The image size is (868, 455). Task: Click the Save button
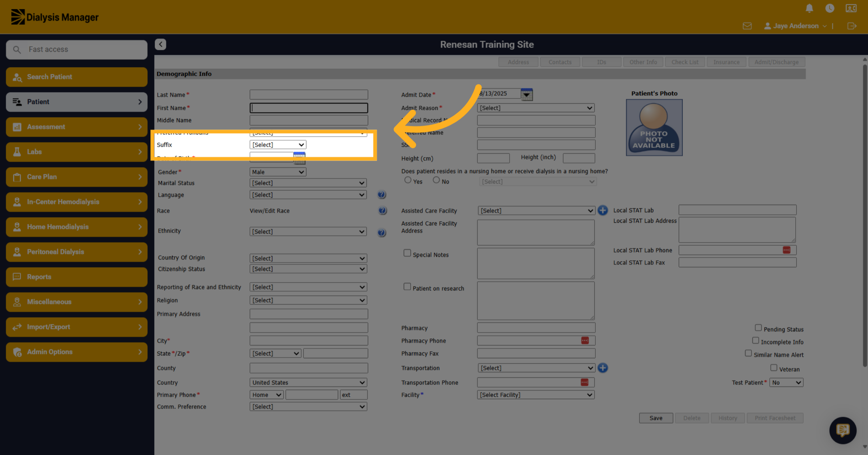point(656,418)
